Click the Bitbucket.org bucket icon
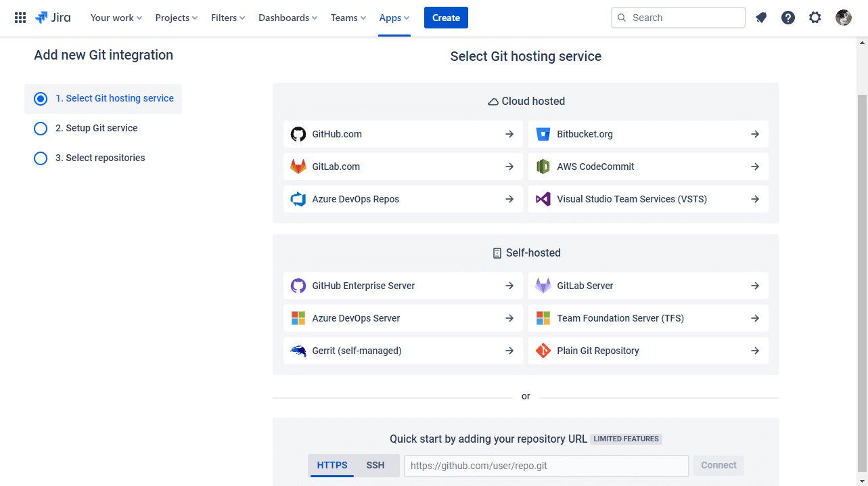Image resolution: width=868 pixels, height=486 pixels. pyautogui.click(x=543, y=134)
